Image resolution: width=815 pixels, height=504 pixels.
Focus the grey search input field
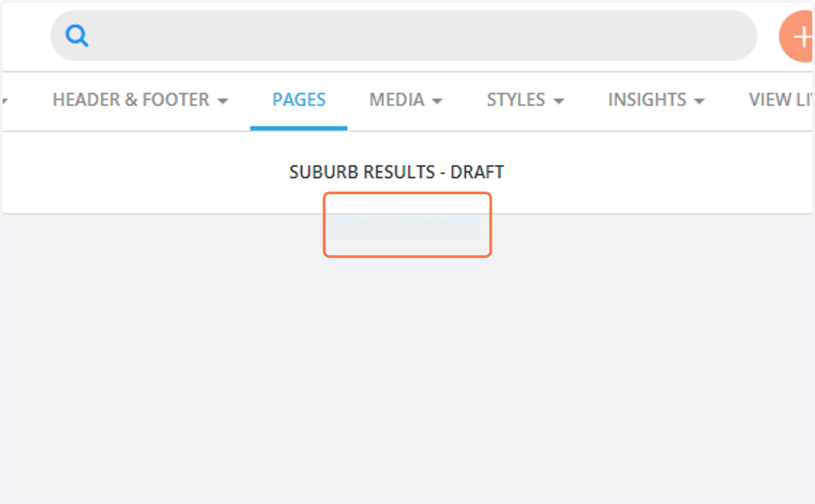(403, 35)
